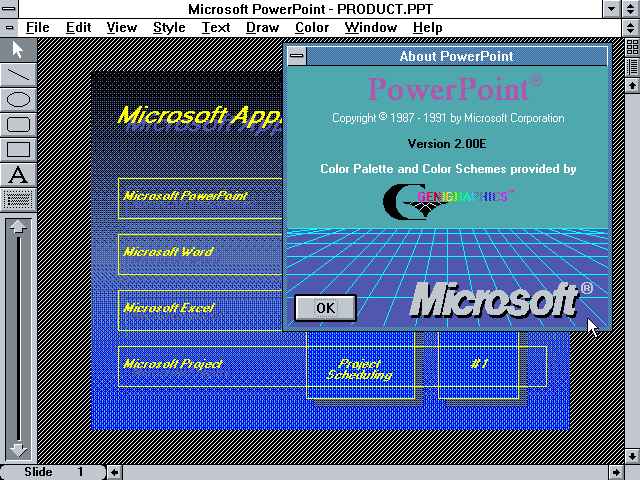
Task: Select the slide title Microsoft App text
Action: (200, 116)
